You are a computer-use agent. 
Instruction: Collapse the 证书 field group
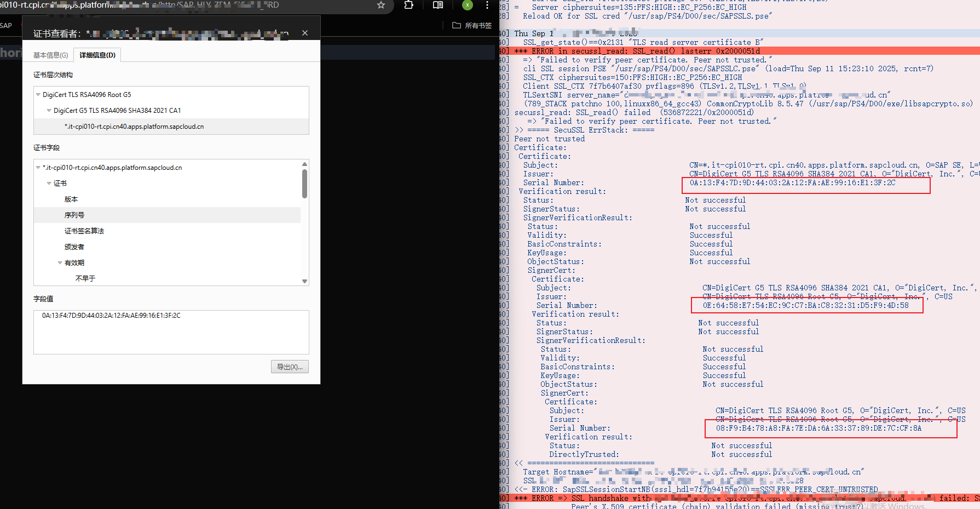click(49, 184)
